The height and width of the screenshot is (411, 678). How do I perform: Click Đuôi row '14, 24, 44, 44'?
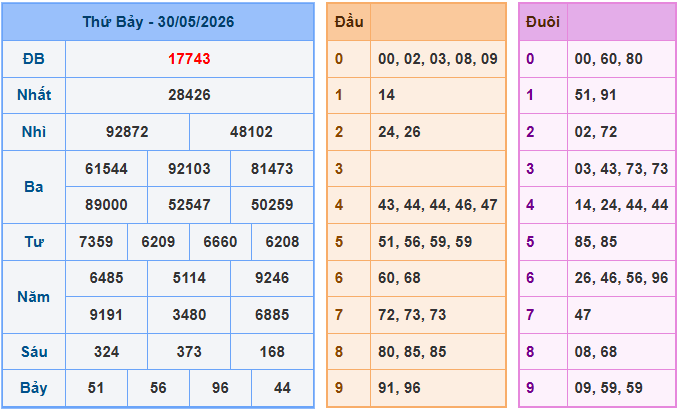coord(621,205)
